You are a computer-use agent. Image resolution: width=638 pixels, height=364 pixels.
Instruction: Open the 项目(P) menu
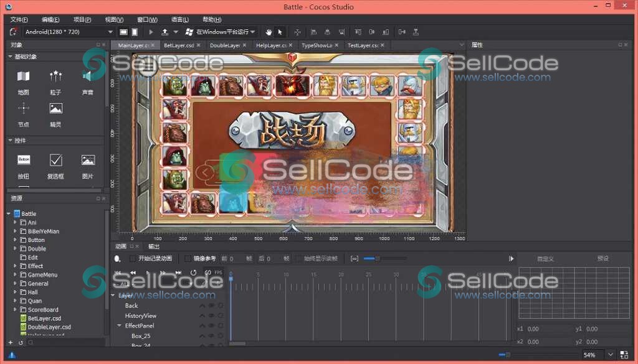click(x=82, y=19)
